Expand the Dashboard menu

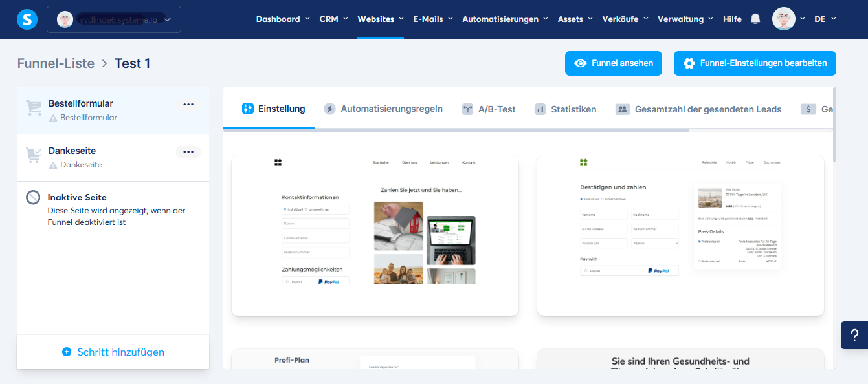[283, 19]
